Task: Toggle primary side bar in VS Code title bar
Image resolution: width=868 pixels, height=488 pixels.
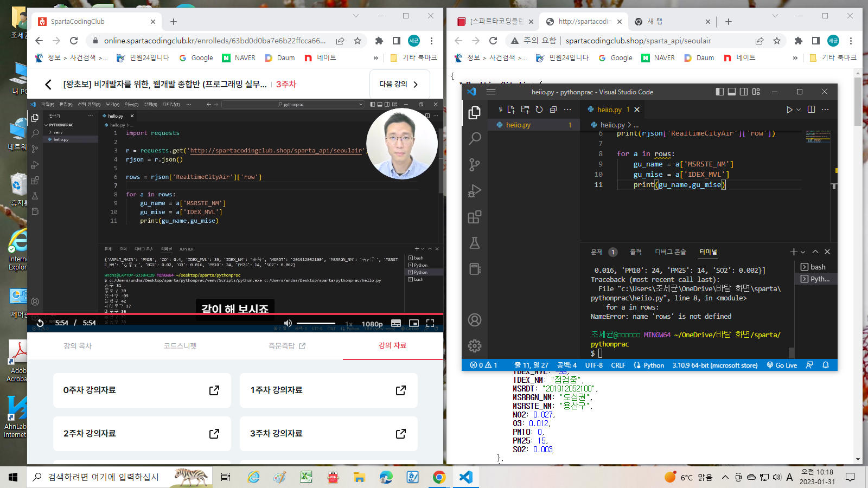Action: [x=720, y=92]
